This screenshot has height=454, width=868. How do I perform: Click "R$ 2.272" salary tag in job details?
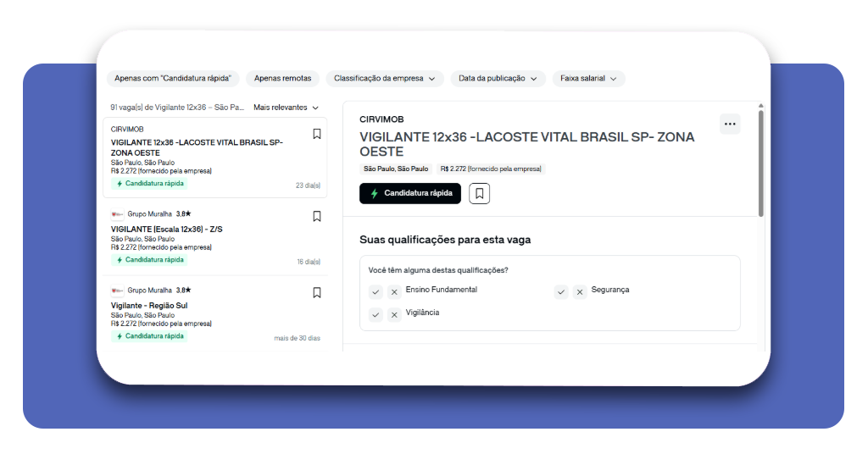(491, 169)
